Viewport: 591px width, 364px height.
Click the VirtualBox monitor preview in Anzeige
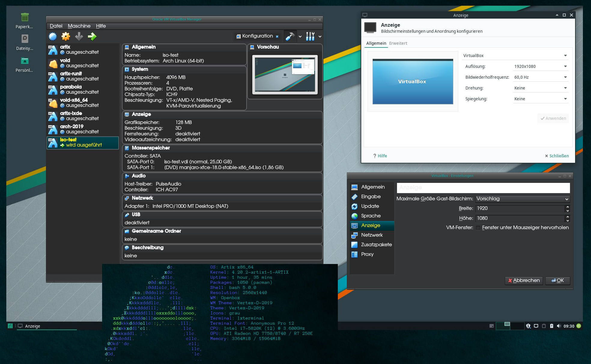[x=413, y=81]
